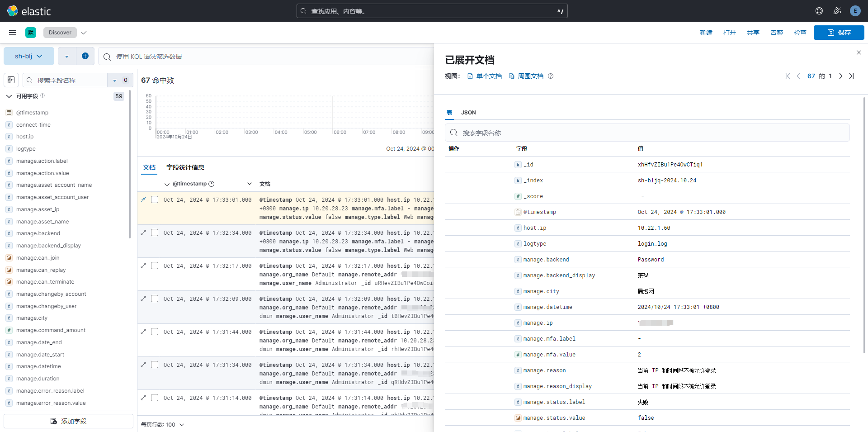Expand document row 17:32:09.000 details
Viewport: 868px width, 432px height.
(143, 299)
